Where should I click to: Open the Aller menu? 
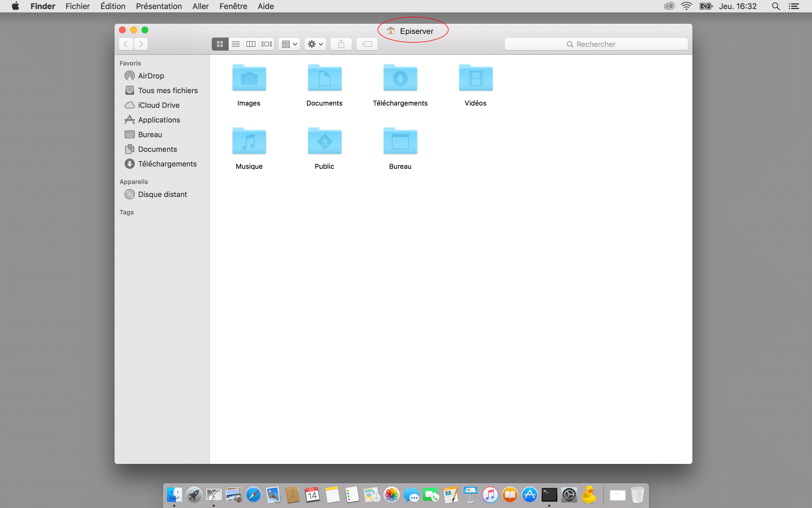click(x=200, y=6)
